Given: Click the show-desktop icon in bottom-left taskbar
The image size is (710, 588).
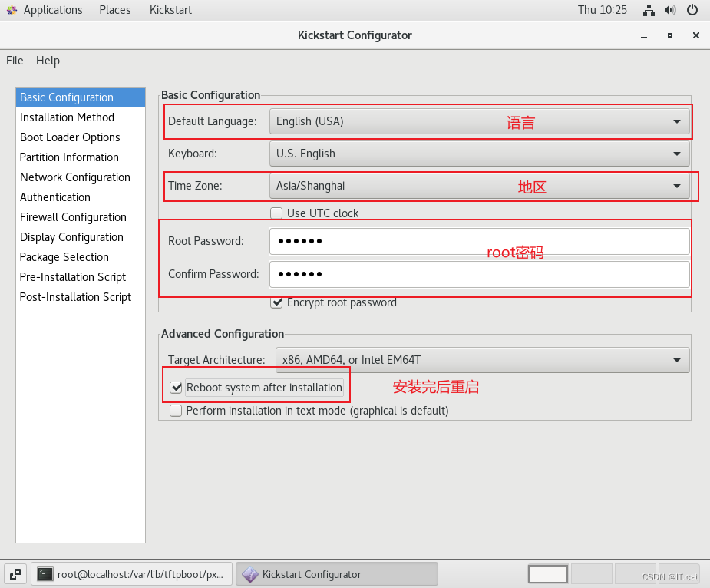Looking at the screenshot, I should click(15, 574).
